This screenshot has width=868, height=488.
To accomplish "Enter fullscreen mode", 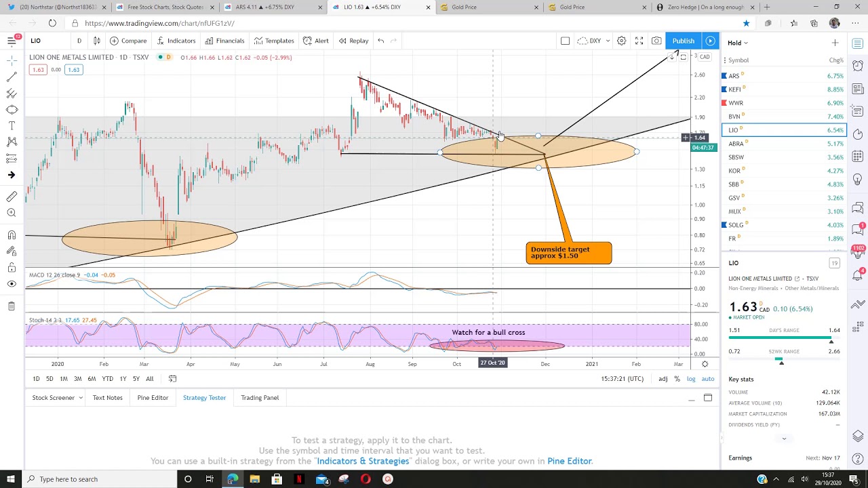I will point(639,41).
